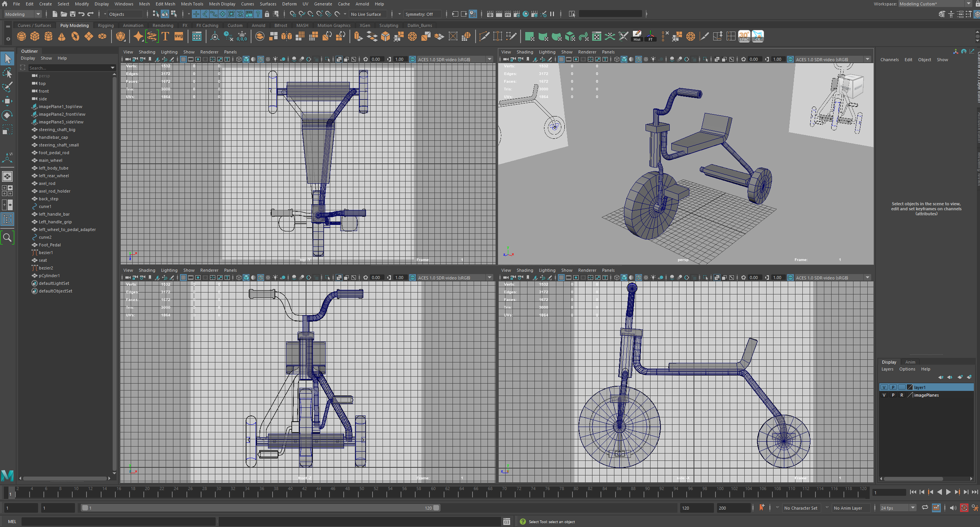Click the polygon cone shelf icon
Screen dimensions: 980x527
point(62,36)
